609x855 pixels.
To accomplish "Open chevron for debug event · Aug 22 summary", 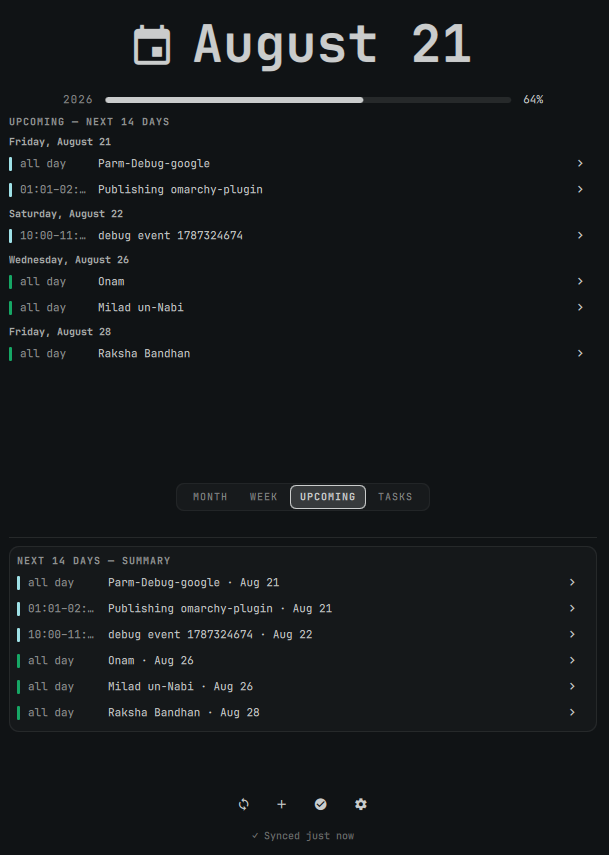I will pos(572,634).
